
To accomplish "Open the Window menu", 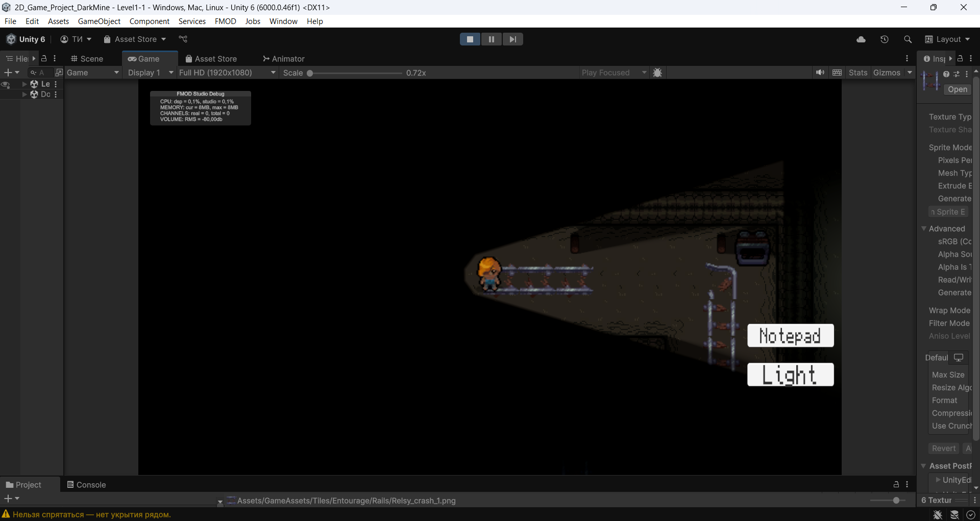I will (x=283, y=21).
